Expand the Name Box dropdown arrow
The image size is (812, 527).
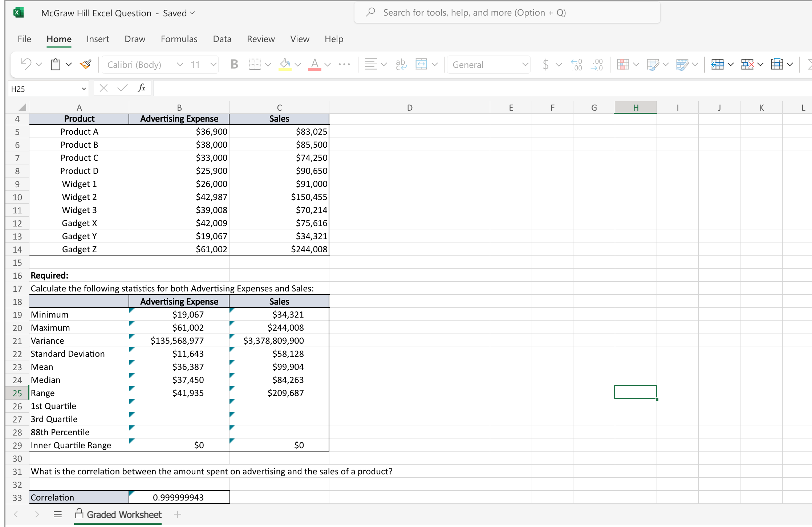tap(84, 89)
